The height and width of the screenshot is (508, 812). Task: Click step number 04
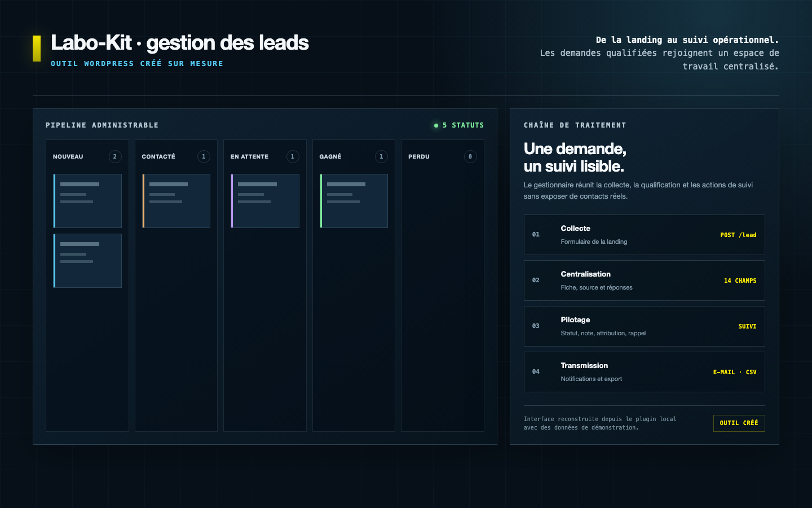click(x=536, y=371)
